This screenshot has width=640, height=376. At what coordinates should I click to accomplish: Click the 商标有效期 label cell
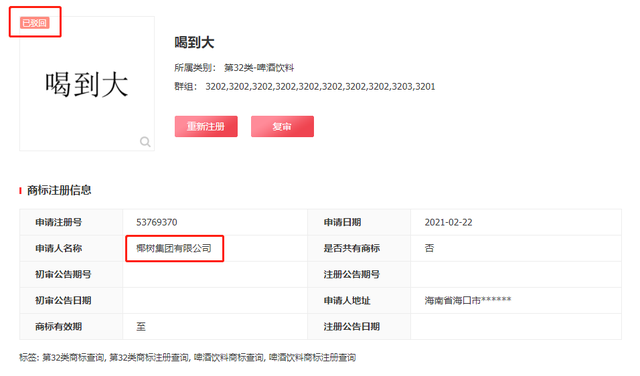coord(71,327)
